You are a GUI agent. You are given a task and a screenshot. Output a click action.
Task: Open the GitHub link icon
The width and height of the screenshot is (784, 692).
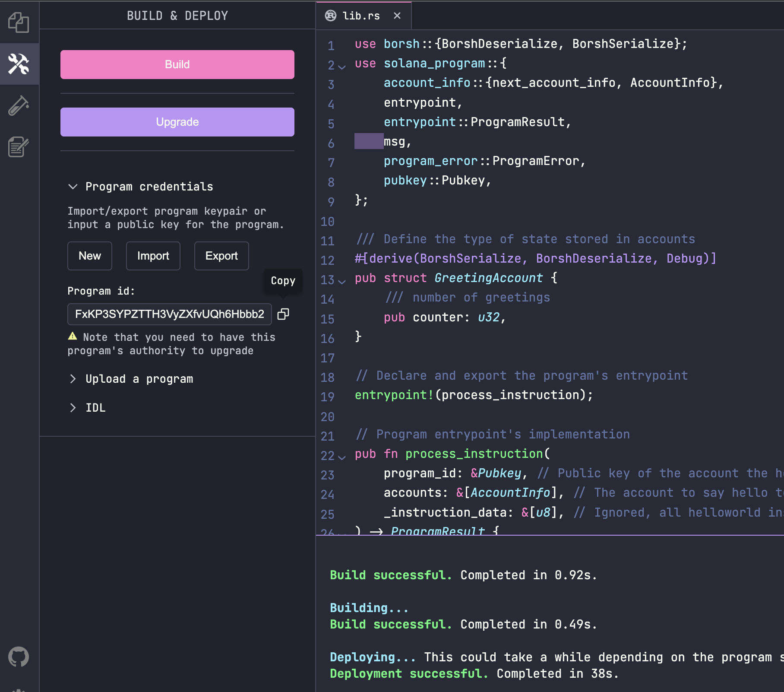[x=19, y=657]
